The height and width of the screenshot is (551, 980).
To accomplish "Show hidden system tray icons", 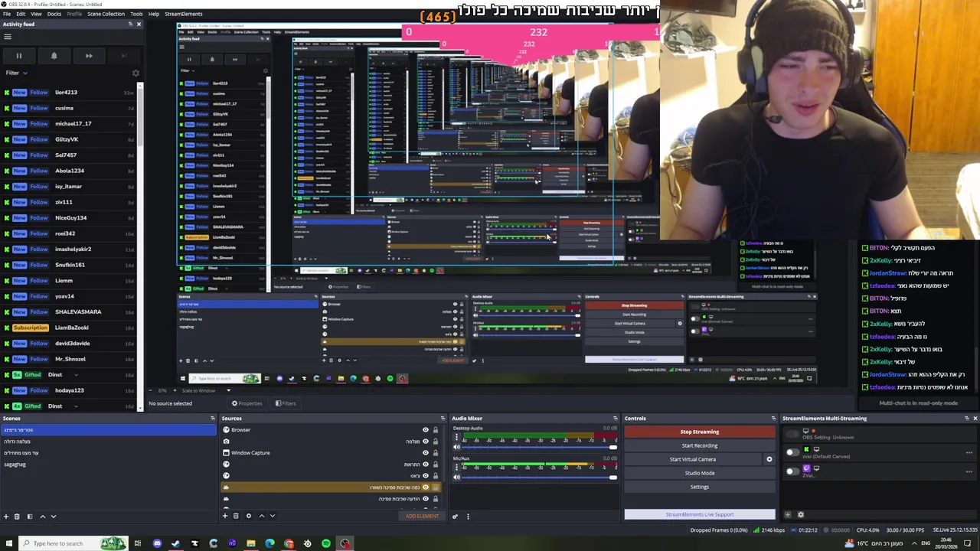I will coord(915,543).
